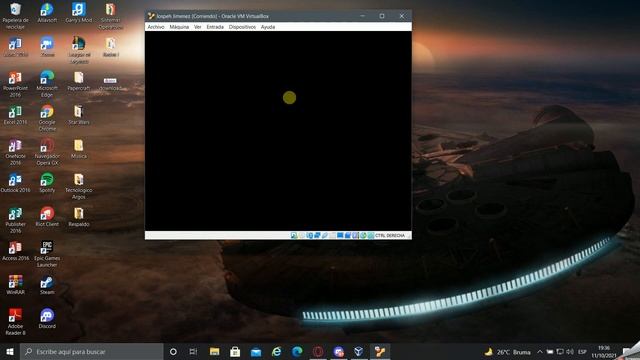Open Task View from the taskbar

[193, 351]
